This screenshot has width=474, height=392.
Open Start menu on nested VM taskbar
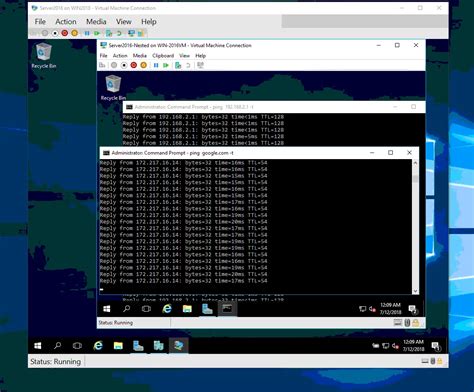click(107, 309)
